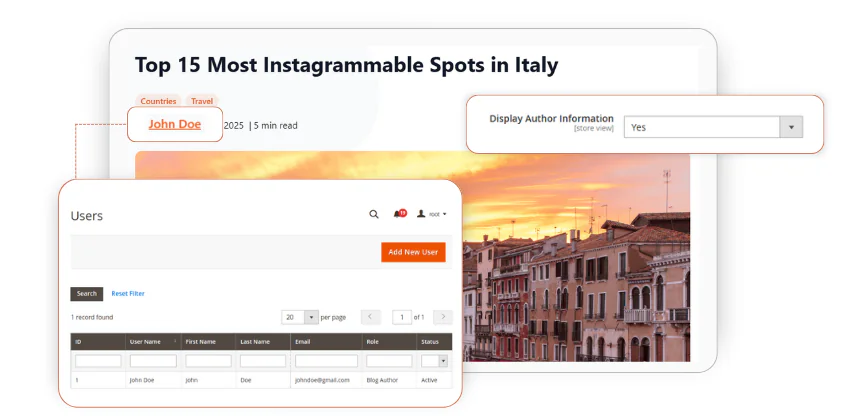Click the current page number field
Viewport: 850px width, 420px height.
(401, 317)
